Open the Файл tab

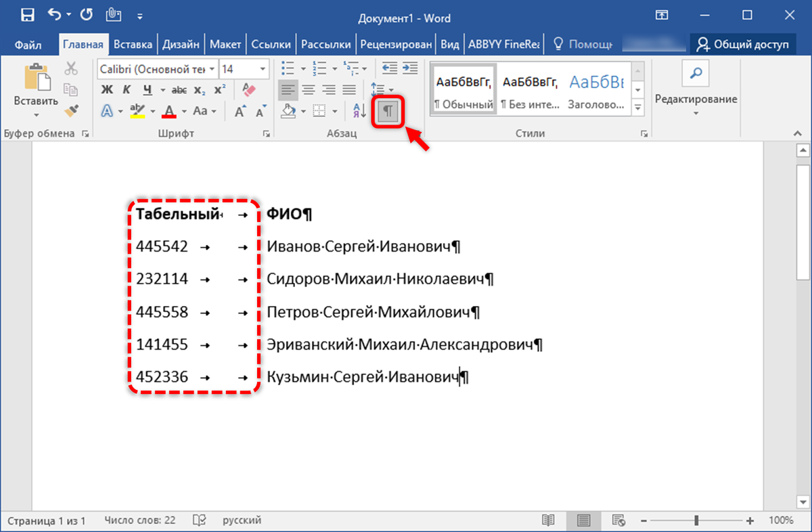28,45
